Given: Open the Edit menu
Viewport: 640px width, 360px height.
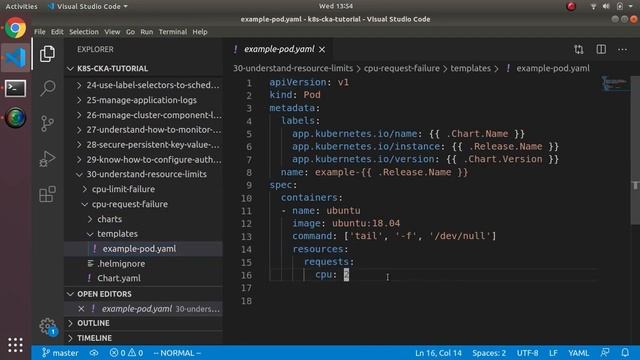Looking at the screenshot, I should point(57,32).
